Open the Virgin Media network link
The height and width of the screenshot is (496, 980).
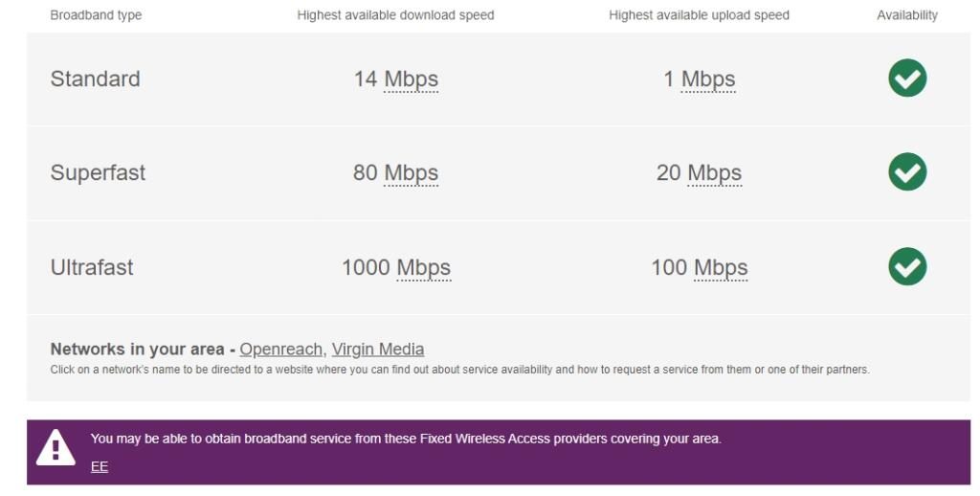pyautogui.click(x=378, y=349)
